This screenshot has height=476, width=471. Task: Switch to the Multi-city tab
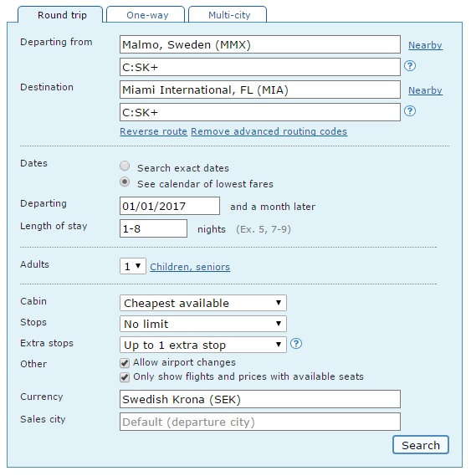click(228, 14)
